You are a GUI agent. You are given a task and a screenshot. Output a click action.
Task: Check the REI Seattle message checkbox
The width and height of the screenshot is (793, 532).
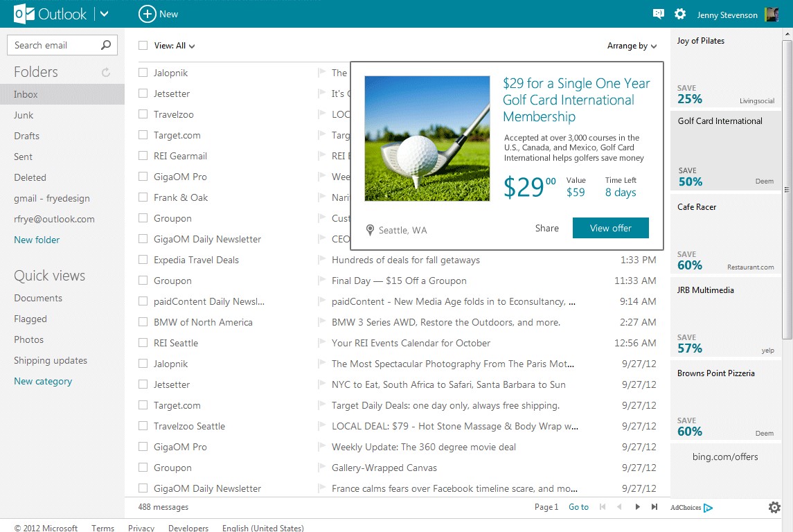point(143,342)
